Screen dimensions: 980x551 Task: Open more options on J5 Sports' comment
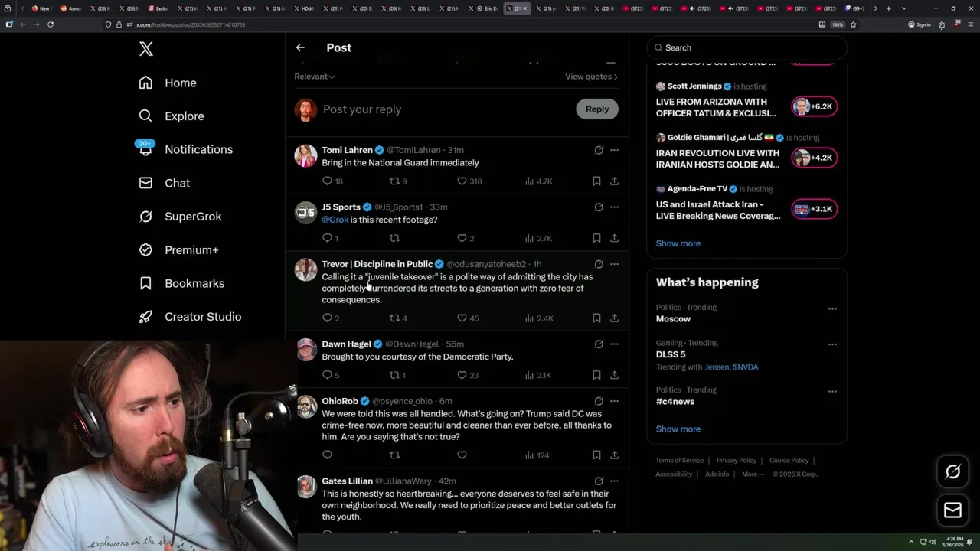point(614,207)
